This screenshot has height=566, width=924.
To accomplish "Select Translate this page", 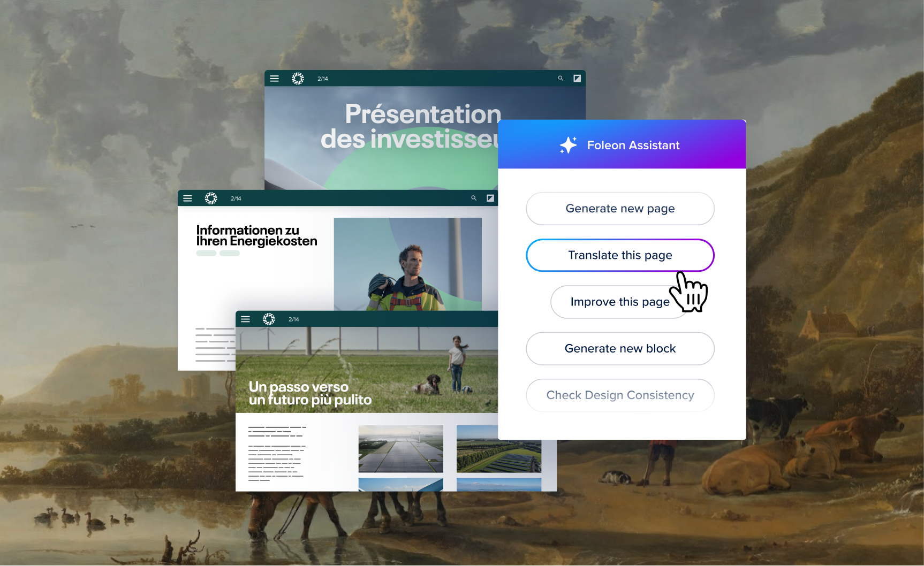I will [x=620, y=255].
